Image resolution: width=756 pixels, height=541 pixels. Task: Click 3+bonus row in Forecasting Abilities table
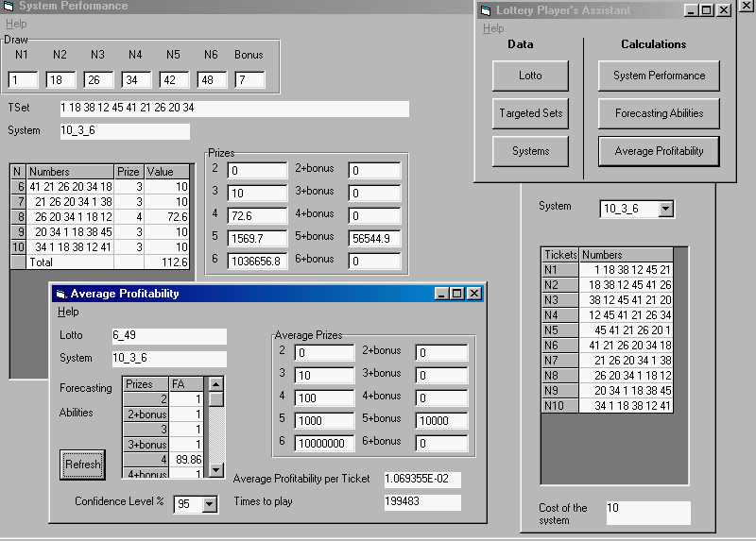click(163, 445)
